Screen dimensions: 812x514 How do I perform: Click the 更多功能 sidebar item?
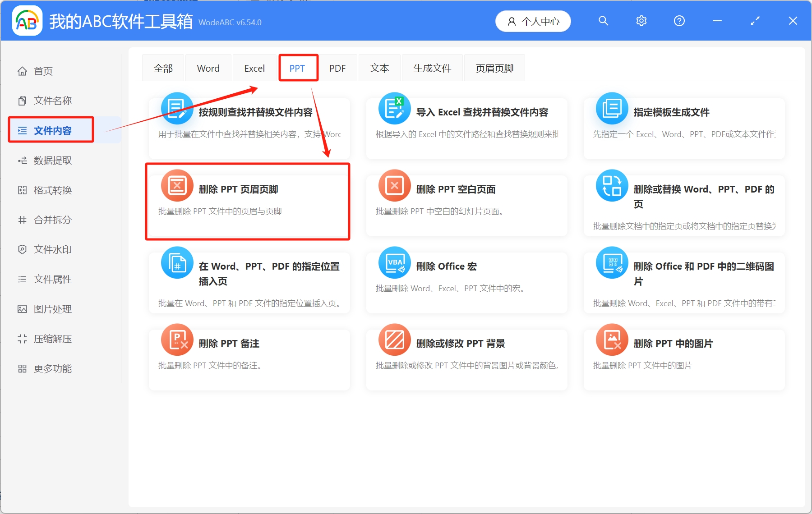tap(52, 369)
